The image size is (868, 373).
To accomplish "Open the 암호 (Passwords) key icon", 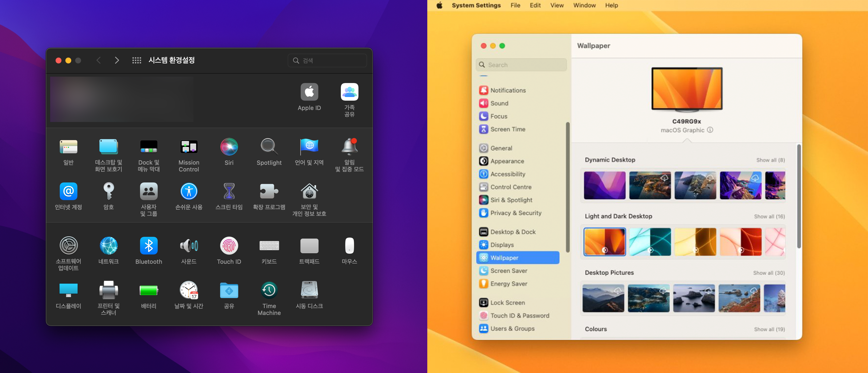I will point(108,191).
